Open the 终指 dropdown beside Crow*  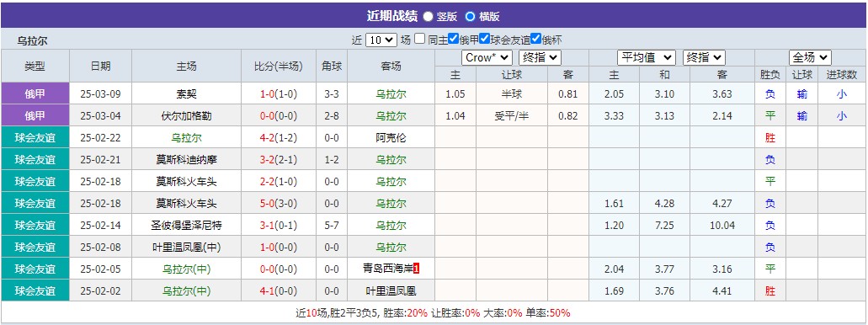point(541,57)
